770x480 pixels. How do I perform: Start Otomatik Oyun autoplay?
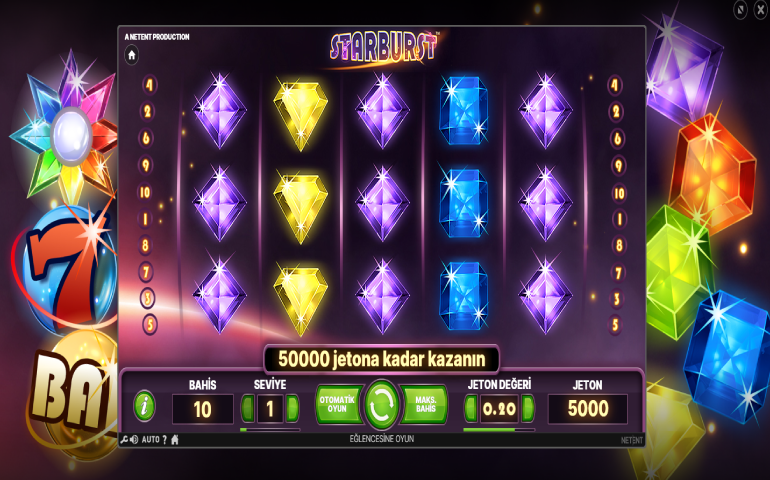pyautogui.click(x=338, y=404)
